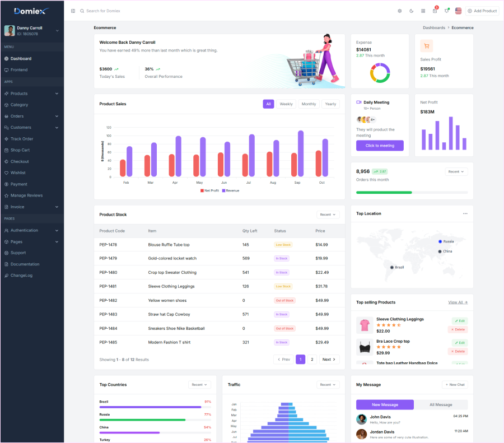This screenshot has width=504, height=443.
Task: Open the Recent dropdown on Product Stock
Action: (328, 215)
